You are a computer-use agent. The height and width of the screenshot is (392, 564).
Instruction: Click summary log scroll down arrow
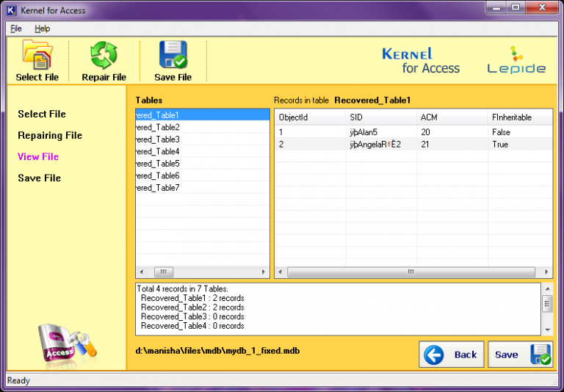coord(547,330)
